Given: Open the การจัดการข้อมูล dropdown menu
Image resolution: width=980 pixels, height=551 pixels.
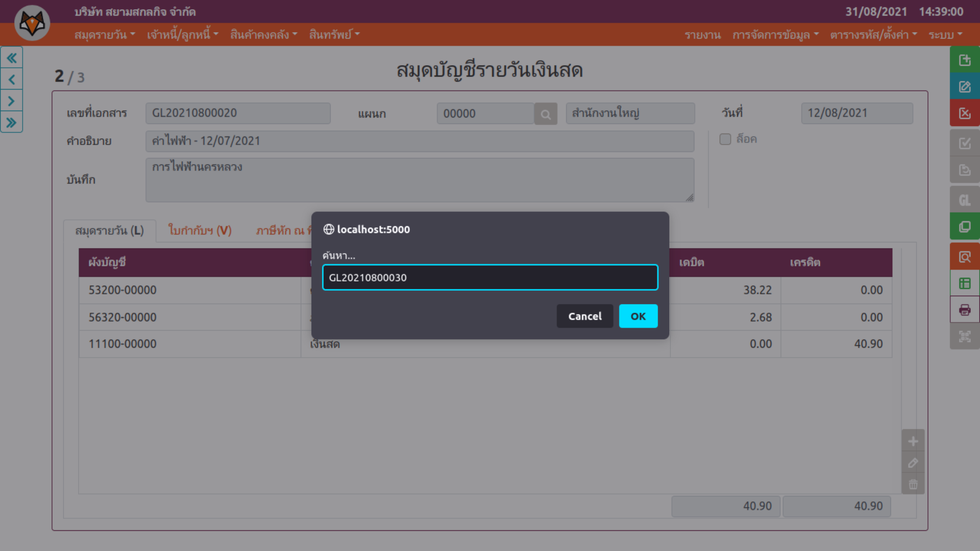Looking at the screenshot, I should click(x=776, y=34).
